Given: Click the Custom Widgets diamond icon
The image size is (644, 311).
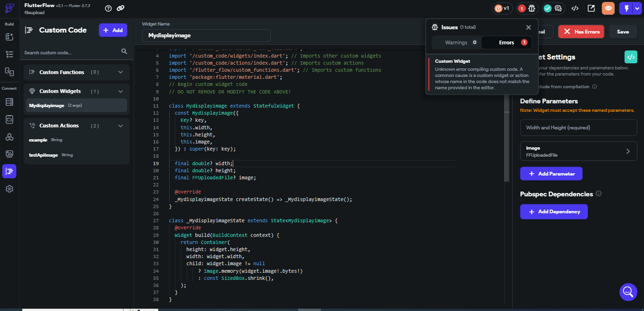Looking at the screenshot, I should [x=32, y=91].
